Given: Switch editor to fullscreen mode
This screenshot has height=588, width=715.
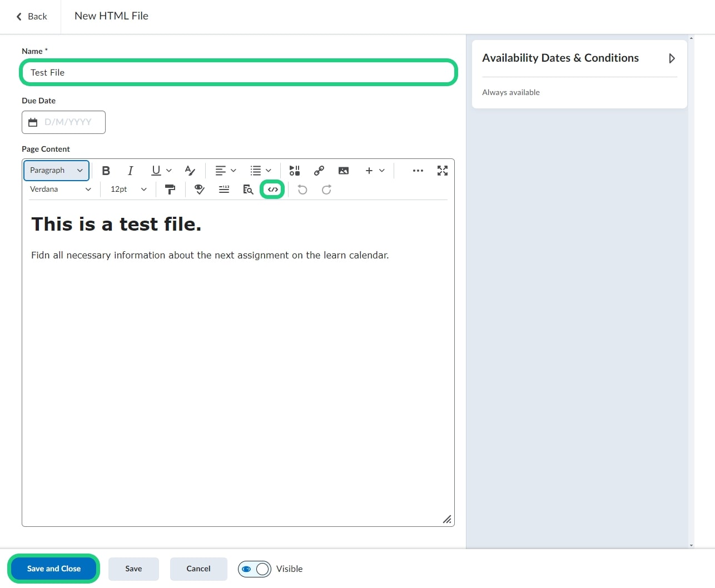Looking at the screenshot, I should click(x=443, y=171).
